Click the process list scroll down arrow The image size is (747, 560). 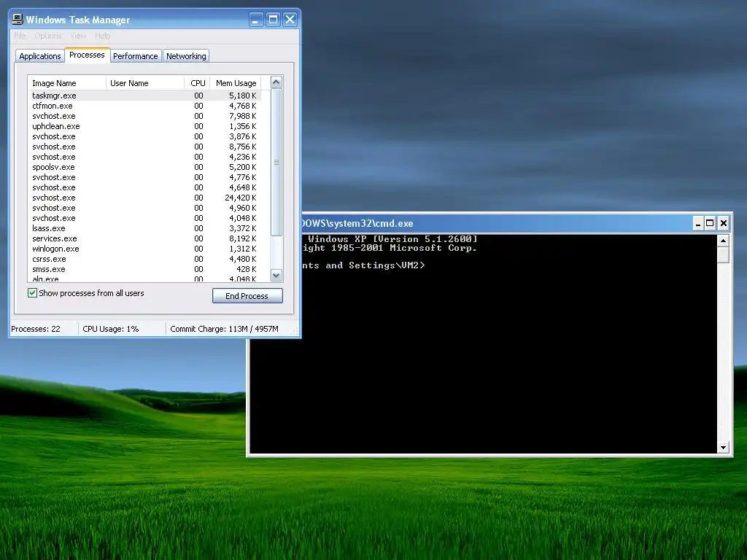point(276,275)
